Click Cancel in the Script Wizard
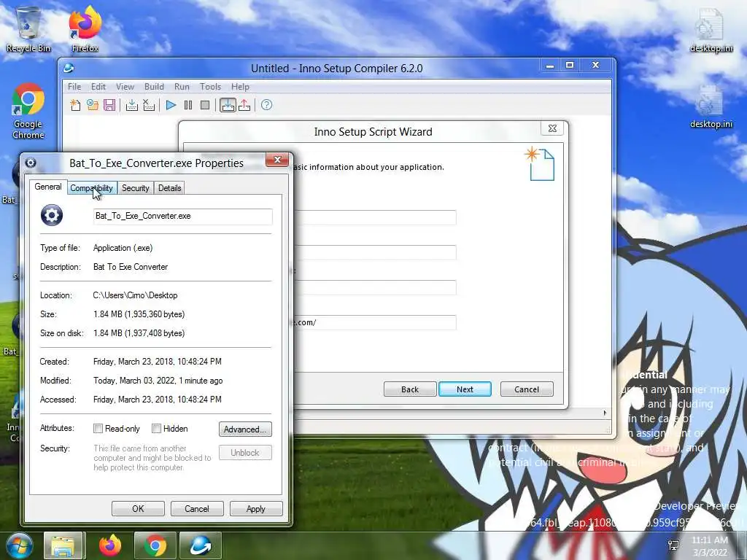This screenshot has height=560, width=747. (x=527, y=389)
